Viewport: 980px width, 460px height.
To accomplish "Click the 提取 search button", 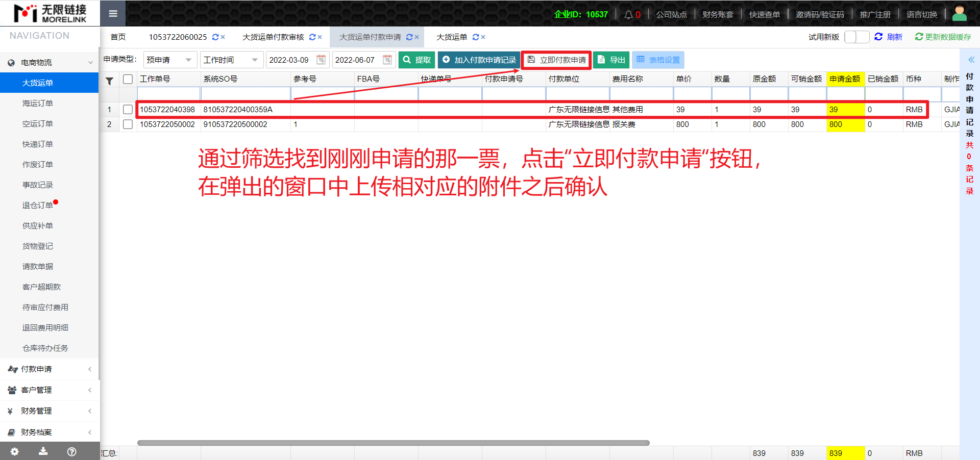I will 416,60.
